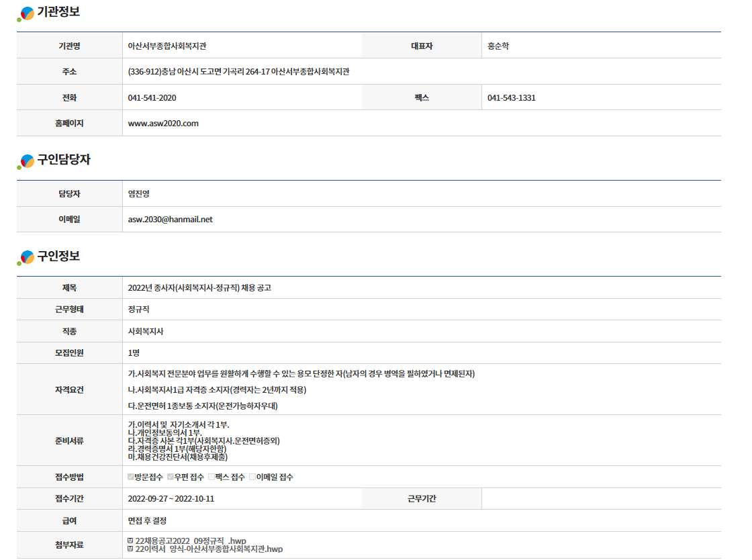The image size is (752, 560).
Task: Click document line 라.경력증명서 1부(해당자한함)
Action: click(x=177, y=449)
